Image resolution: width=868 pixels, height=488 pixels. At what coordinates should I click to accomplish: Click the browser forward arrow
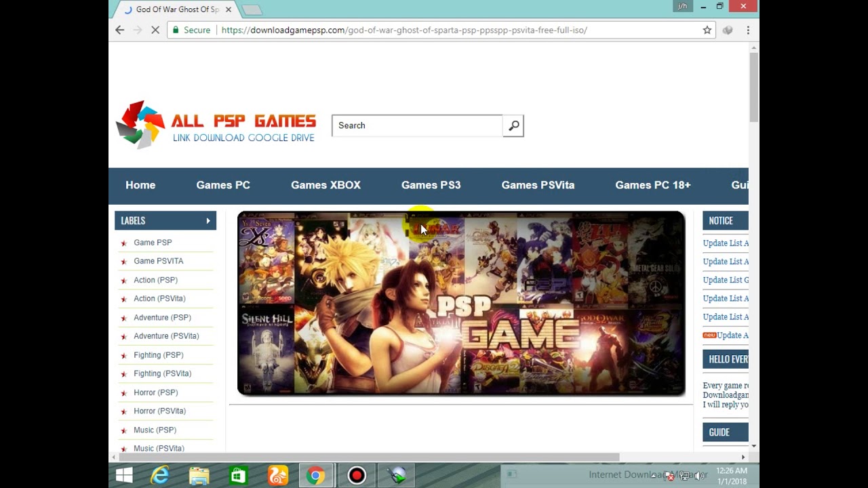click(138, 30)
